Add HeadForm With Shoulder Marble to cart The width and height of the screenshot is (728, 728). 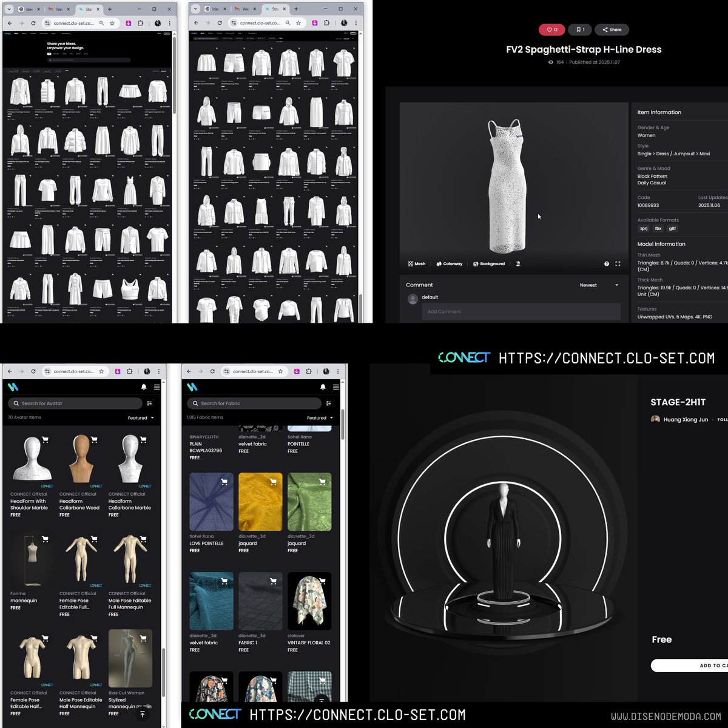(x=45, y=440)
